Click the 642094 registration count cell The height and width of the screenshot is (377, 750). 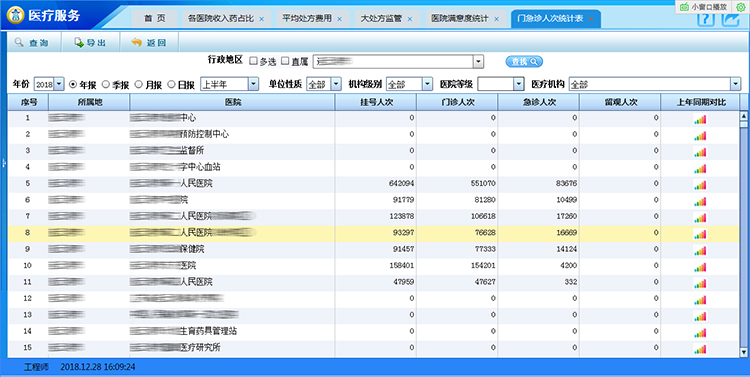[x=375, y=184]
